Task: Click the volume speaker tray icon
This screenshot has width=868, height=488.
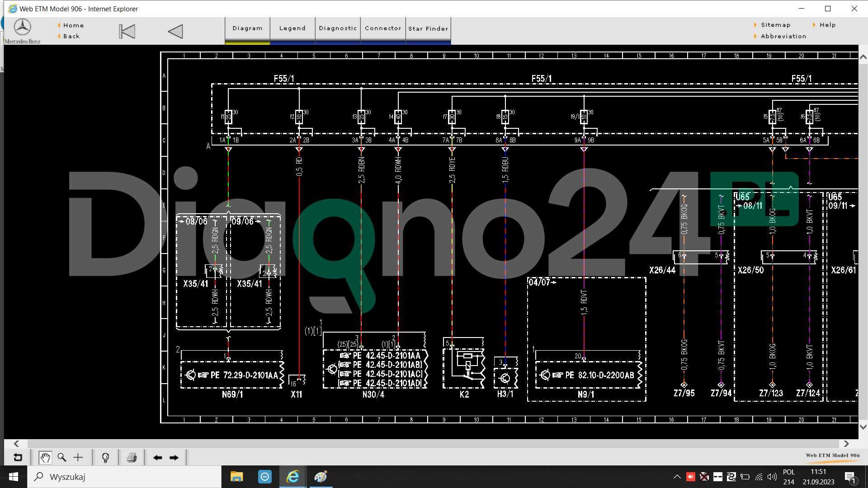Action: pos(772,477)
